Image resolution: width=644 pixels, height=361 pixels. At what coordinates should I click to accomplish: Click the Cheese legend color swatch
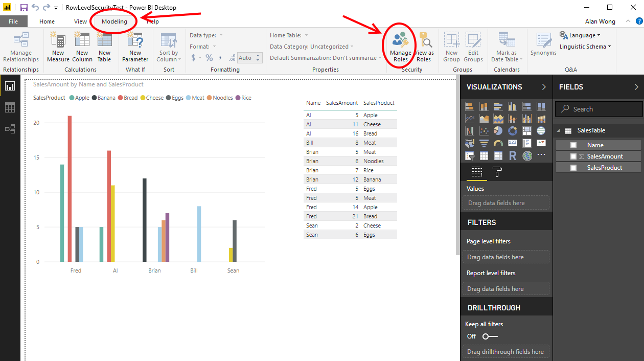143,98
